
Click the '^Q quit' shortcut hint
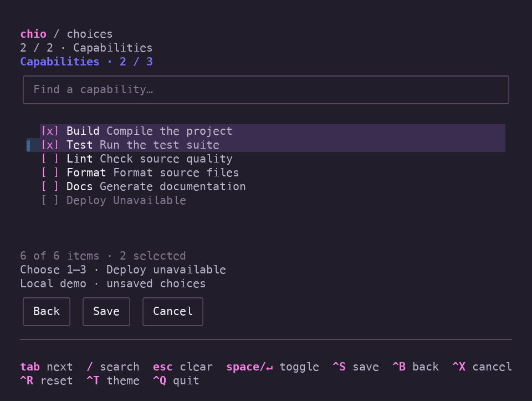[176, 381]
